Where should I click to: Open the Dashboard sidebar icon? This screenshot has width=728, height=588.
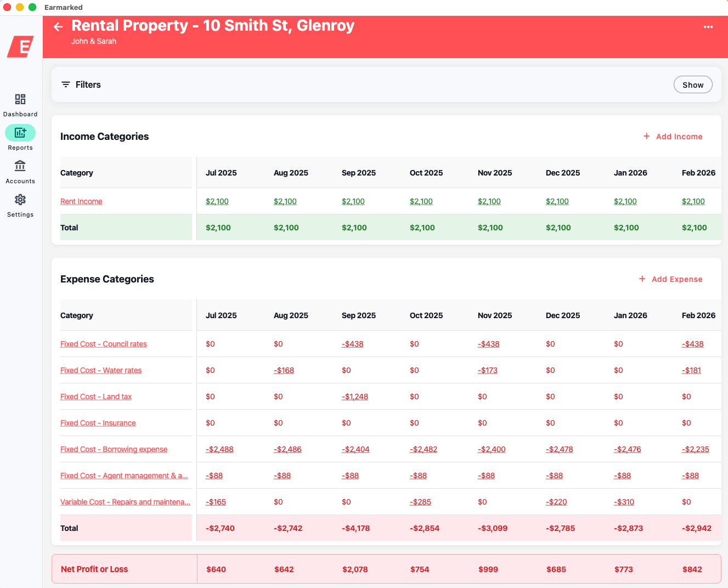click(x=20, y=99)
